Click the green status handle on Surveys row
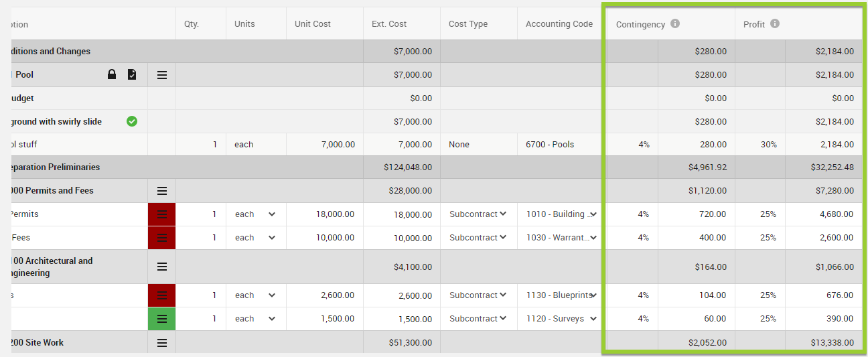 coord(162,319)
